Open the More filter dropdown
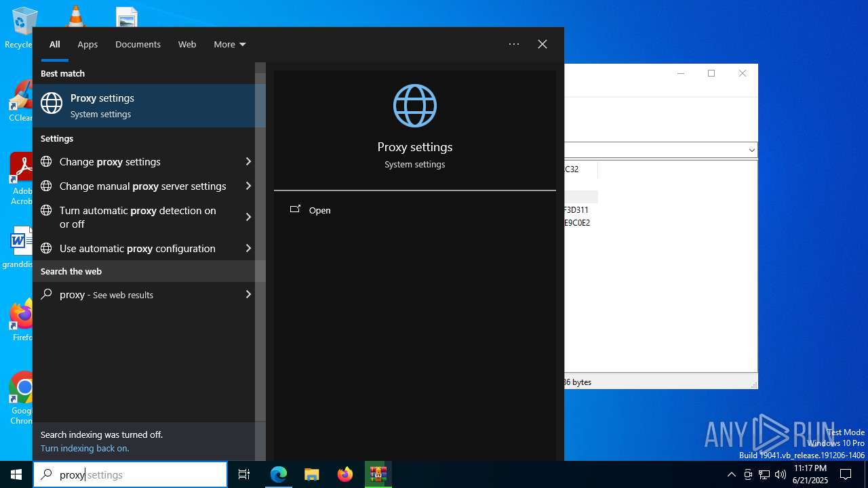The width and height of the screenshot is (868, 488). coord(230,44)
